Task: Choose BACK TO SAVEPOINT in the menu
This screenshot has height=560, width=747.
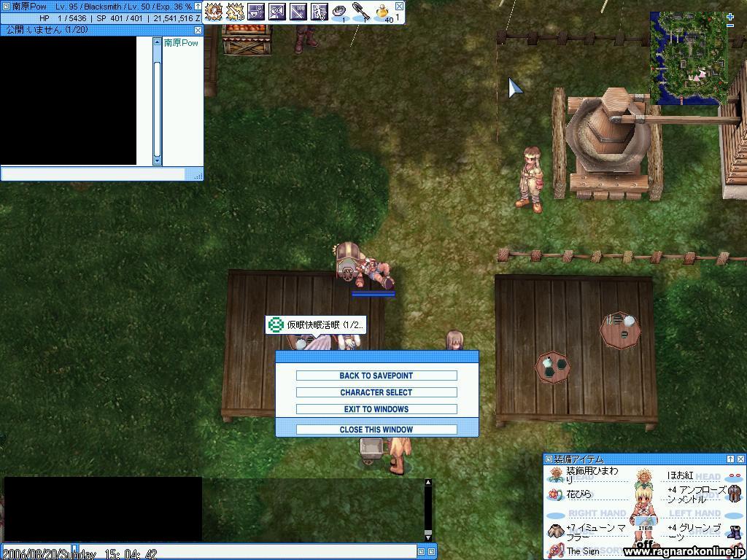Action: pos(376,376)
